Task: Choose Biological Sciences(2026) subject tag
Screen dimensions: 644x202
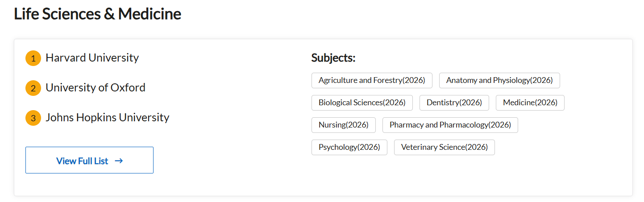Action: click(x=362, y=103)
